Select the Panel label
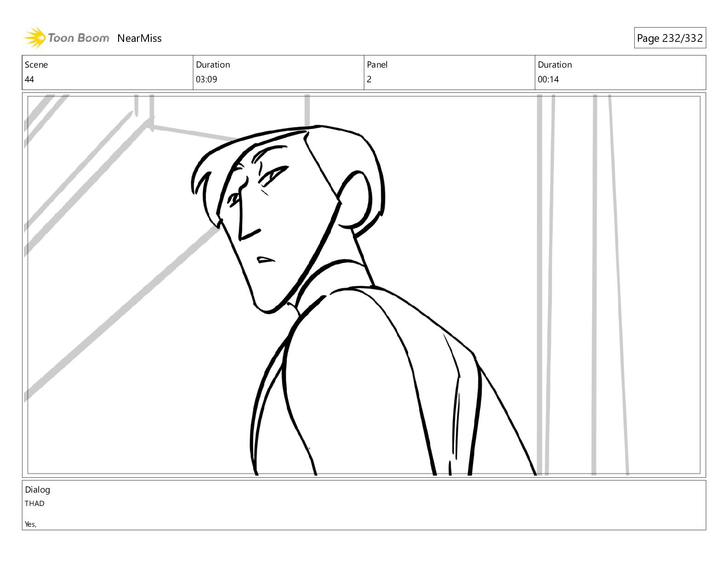Screen dimensions: 728x563 pyautogui.click(x=377, y=64)
